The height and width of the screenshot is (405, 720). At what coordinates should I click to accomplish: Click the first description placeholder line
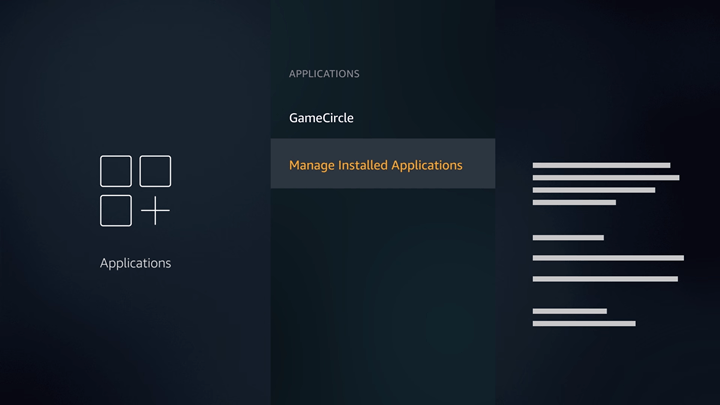(x=601, y=165)
